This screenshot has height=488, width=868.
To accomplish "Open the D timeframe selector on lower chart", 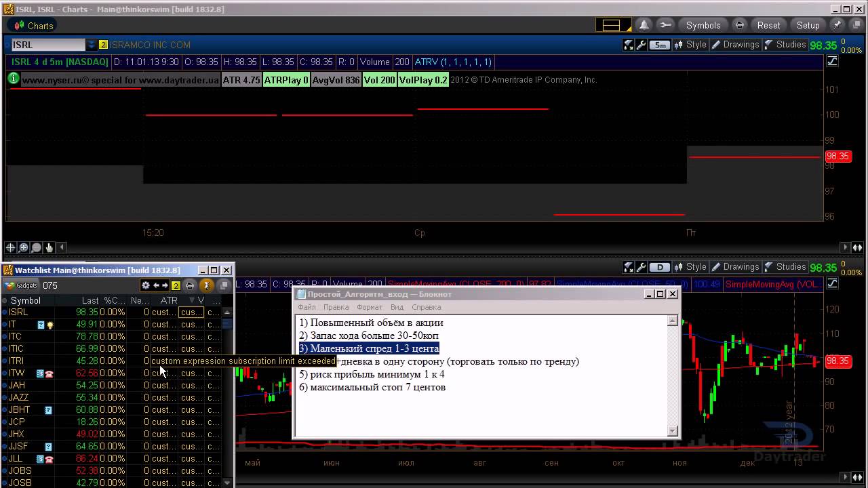I will pyautogui.click(x=660, y=267).
